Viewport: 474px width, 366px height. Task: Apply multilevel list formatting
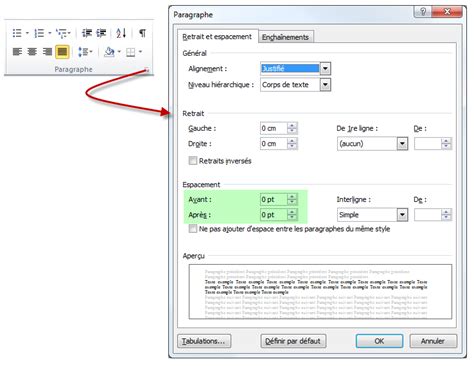pyautogui.click(x=61, y=33)
